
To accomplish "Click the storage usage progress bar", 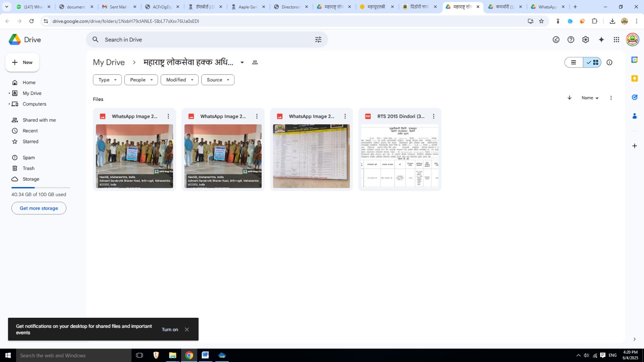I will [41, 188].
